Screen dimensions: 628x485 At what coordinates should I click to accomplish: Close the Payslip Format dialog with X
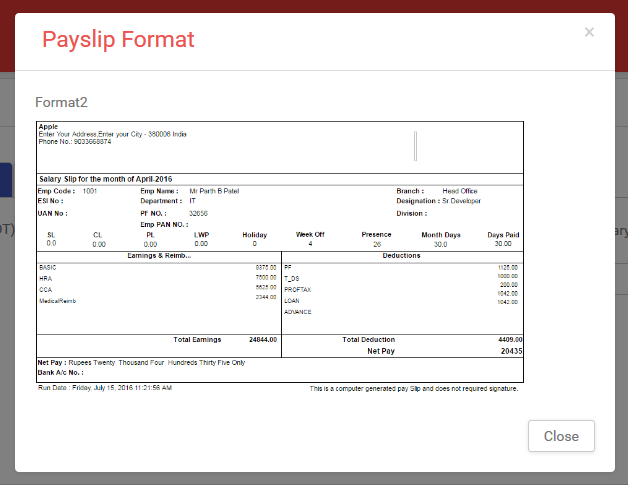click(x=589, y=32)
